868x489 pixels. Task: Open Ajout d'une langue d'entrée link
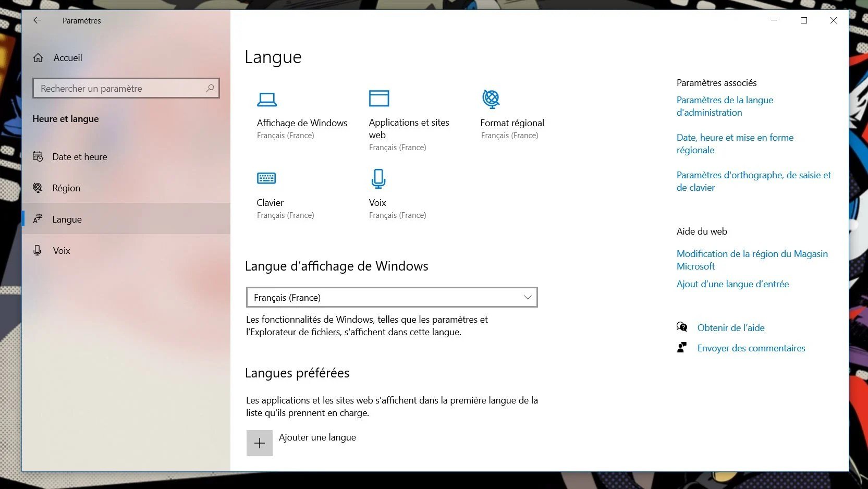pyautogui.click(x=732, y=284)
